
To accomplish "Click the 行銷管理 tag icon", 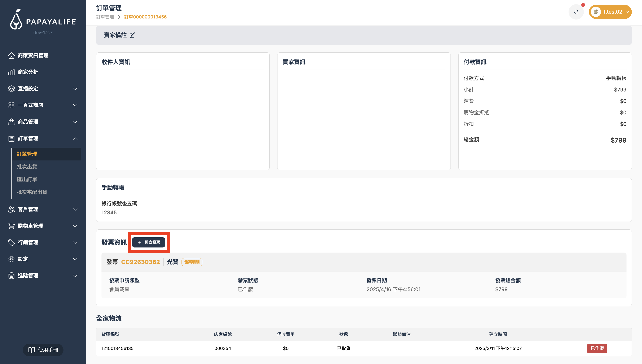I will pos(11,243).
